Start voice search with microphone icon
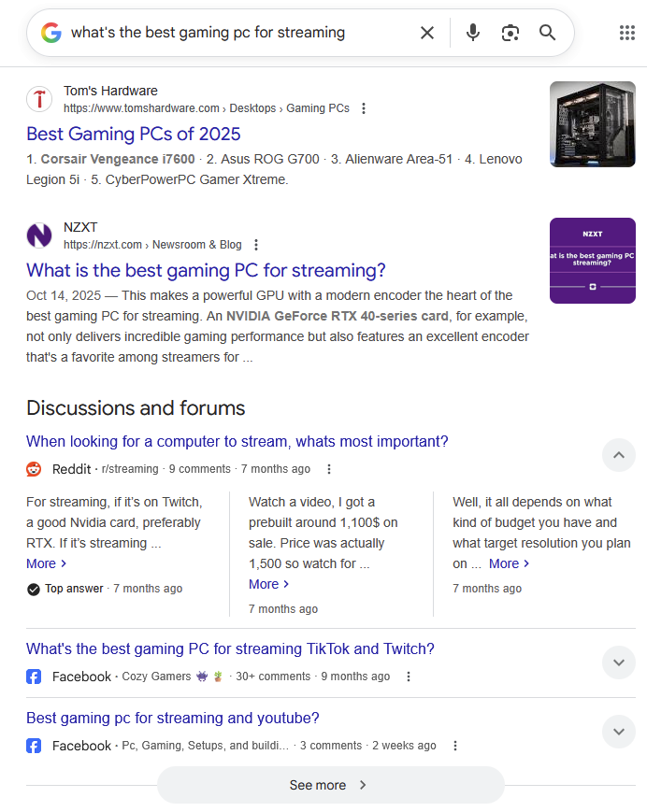Screen dimensions: 647x812 pos(473,33)
